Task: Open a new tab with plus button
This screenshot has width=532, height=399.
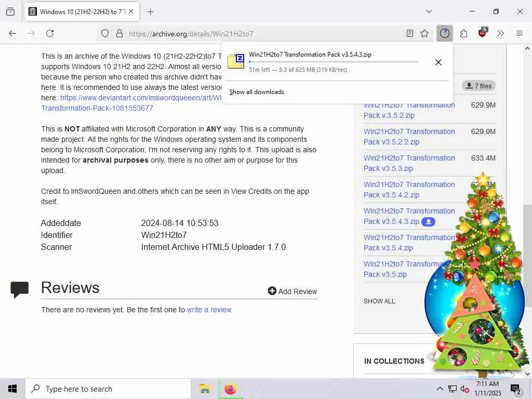Action: 151,12
